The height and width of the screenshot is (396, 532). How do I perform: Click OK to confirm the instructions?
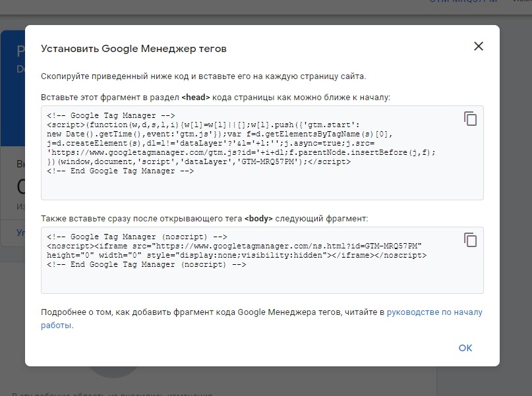point(465,348)
